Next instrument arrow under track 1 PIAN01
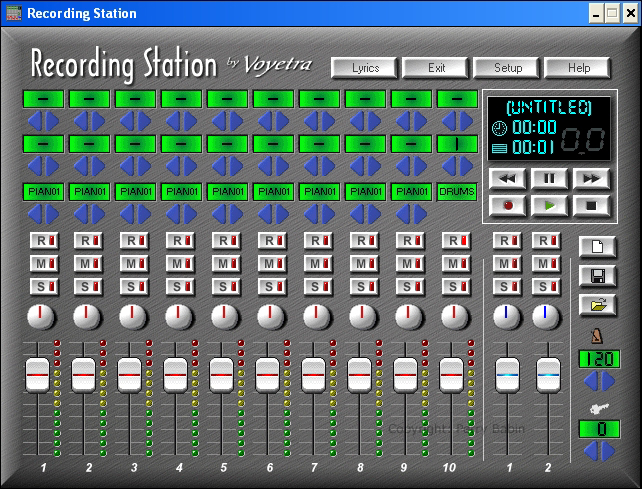Viewport: 642px width, 489px height. point(52,214)
